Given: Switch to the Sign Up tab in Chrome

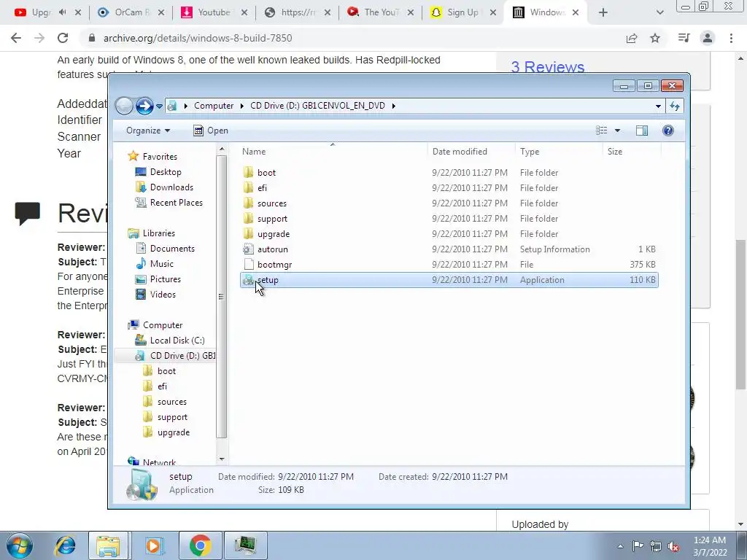Looking at the screenshot, I should 462,12.
